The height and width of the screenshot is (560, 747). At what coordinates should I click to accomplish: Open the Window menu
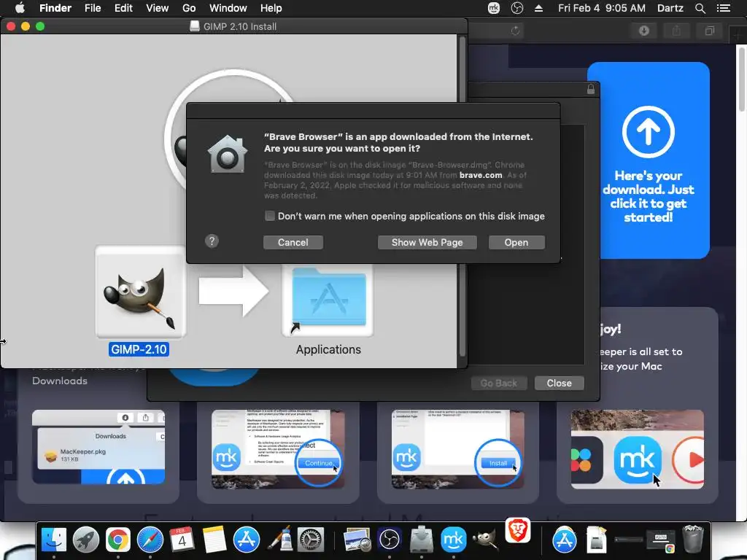coord(228,8)
